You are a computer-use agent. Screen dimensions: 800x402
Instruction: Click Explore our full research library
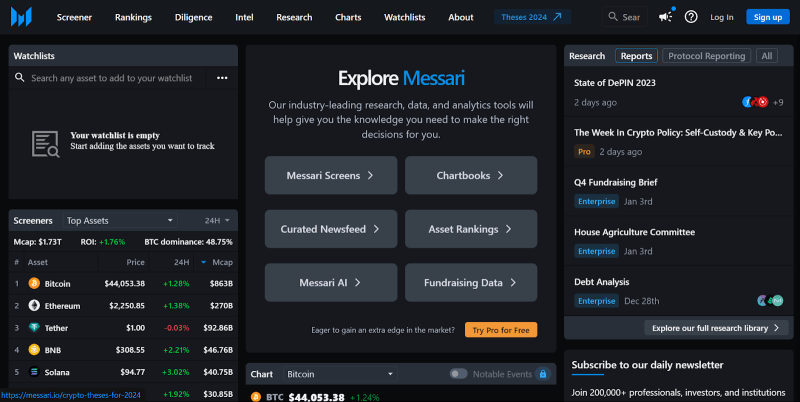[x=716, y=328]
